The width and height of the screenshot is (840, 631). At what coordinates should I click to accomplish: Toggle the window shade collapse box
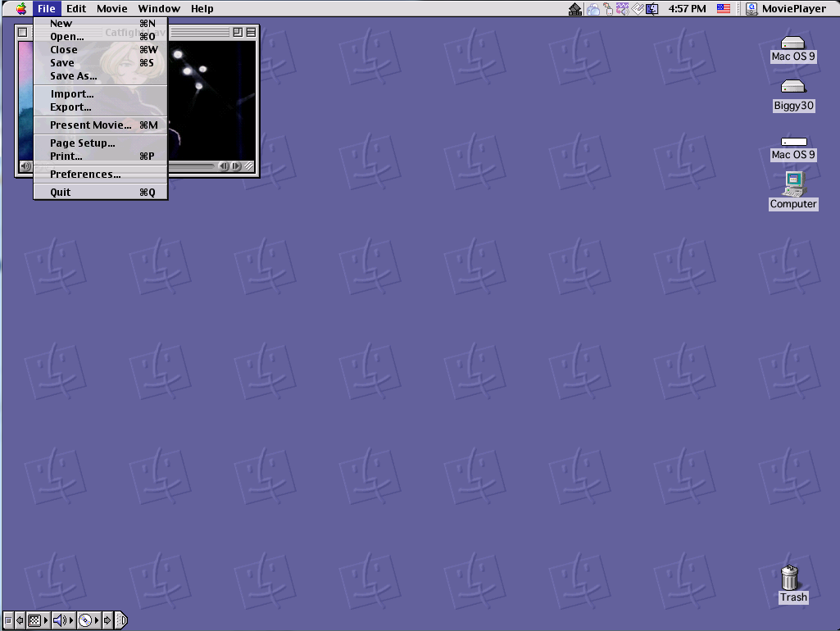pos(251,32)
